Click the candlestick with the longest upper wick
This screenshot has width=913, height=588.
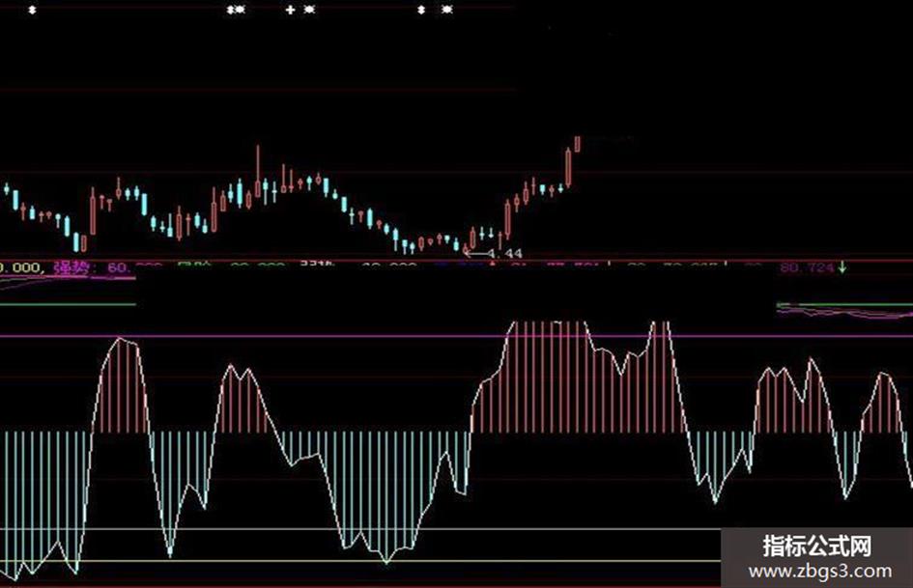(x=257, y=171)
